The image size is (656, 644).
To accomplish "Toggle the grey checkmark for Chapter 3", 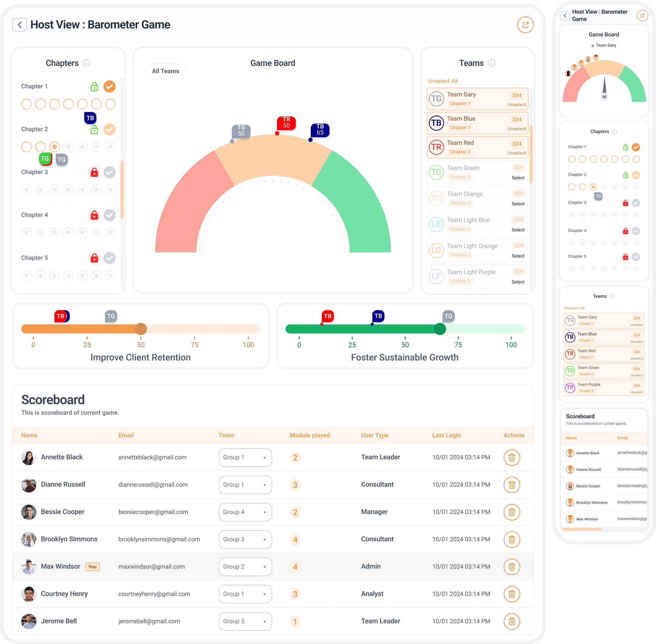I will (x=110, y=172).
